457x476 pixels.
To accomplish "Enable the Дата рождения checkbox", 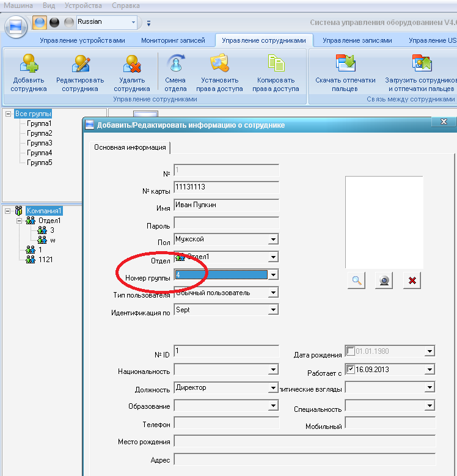I will (x=351, y=351).
